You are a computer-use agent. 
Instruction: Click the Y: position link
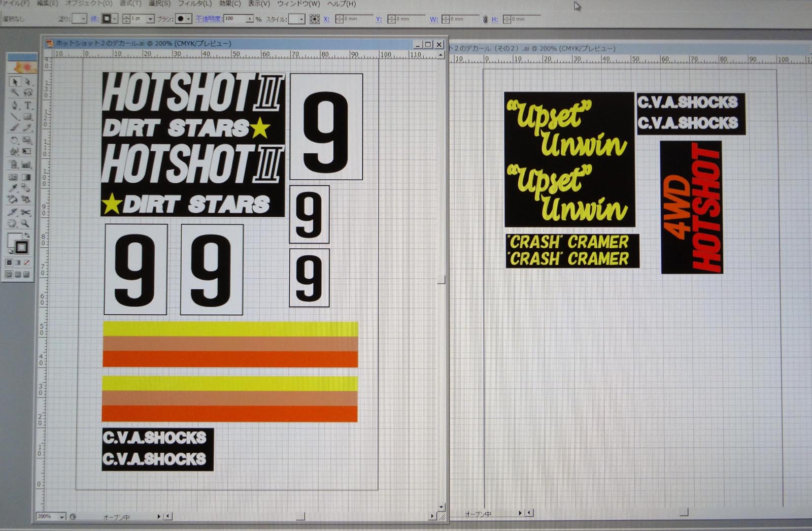(379, 19)
